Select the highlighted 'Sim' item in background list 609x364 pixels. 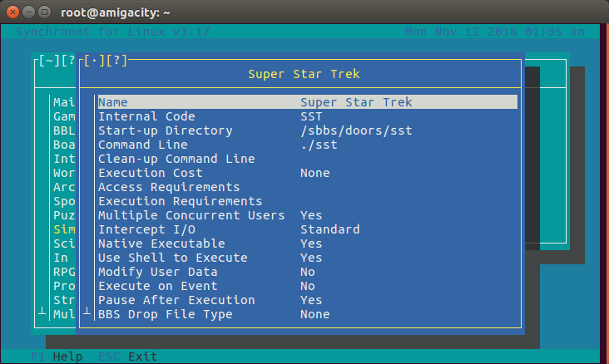click(64, 229)
